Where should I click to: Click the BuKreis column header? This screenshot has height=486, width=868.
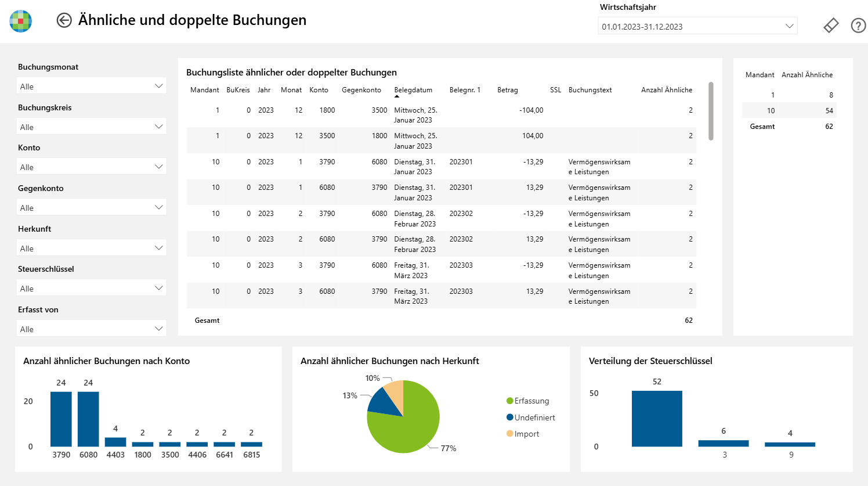point(238,90)
